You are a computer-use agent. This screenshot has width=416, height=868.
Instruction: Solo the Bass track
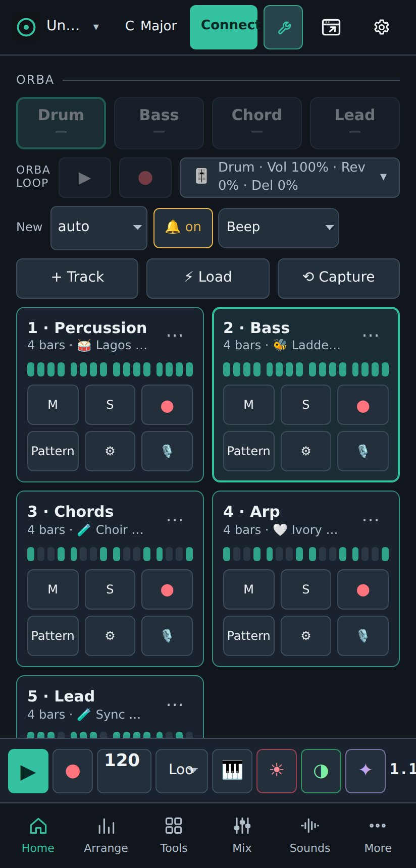coord(306,405)
